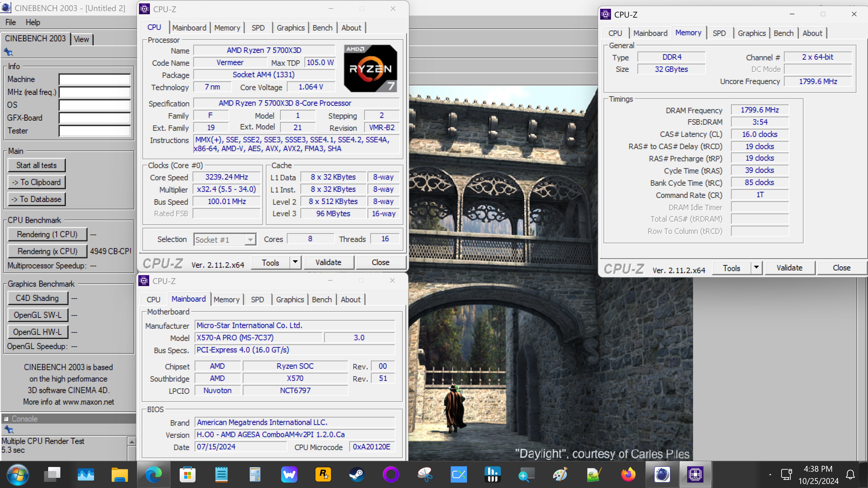Show hidden system tray icons
868x488 pixels.
[x=770, y=475]
